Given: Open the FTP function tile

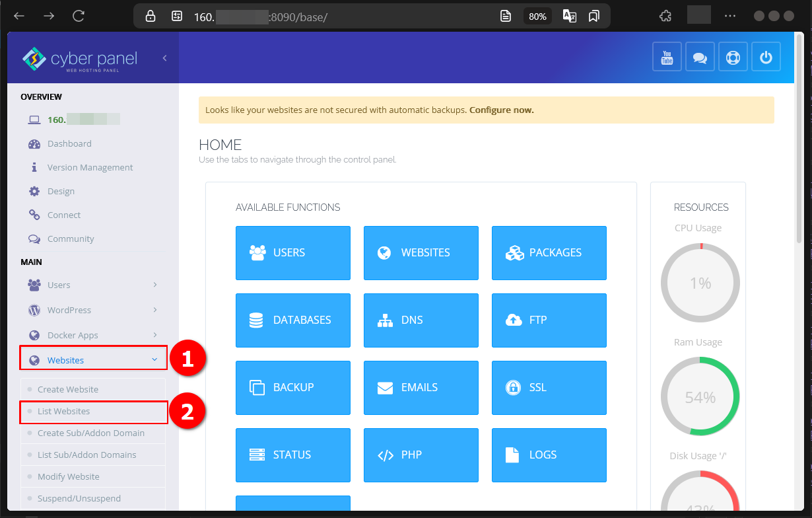Looking at the screenshot, I should tap(549, 320).
